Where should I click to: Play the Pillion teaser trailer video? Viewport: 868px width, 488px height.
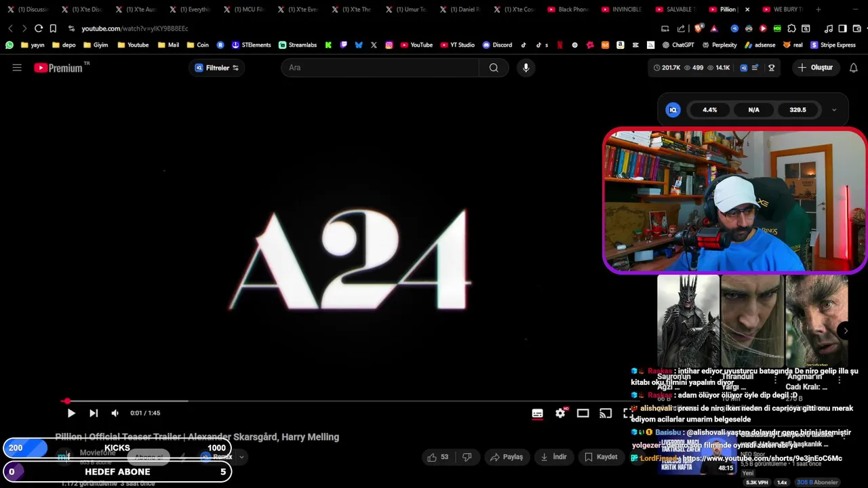point(71,413)
